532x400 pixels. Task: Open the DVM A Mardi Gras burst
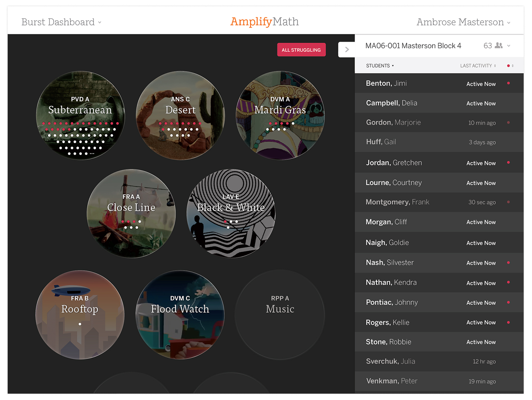click(280, 115)
